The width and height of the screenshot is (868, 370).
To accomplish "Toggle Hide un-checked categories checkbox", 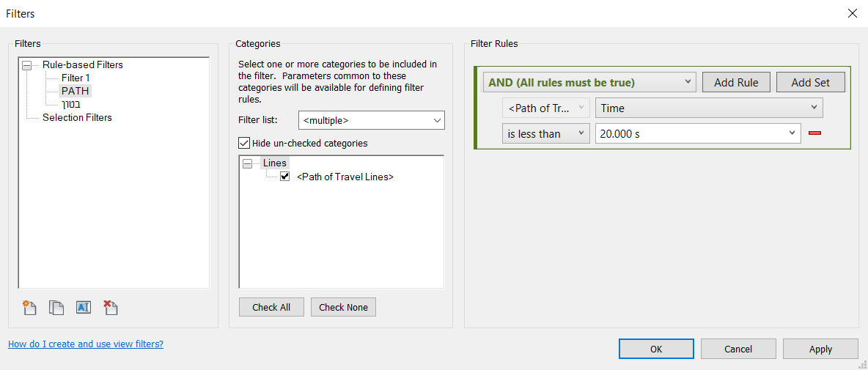I will 244,143.
